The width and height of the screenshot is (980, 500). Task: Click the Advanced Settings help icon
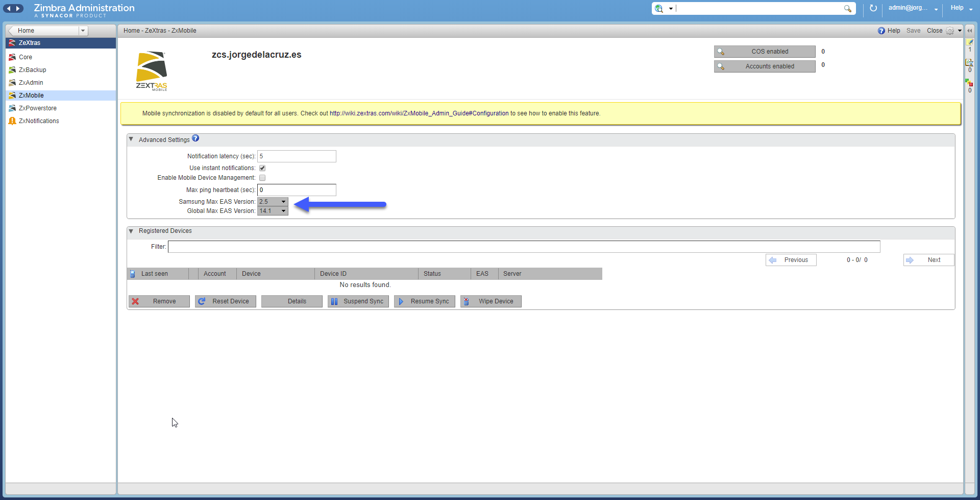195,138
